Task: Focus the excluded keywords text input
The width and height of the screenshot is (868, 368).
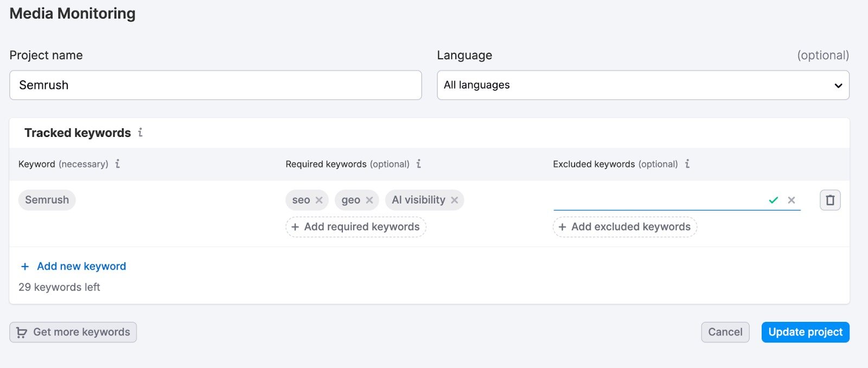Action: [656, 200]
